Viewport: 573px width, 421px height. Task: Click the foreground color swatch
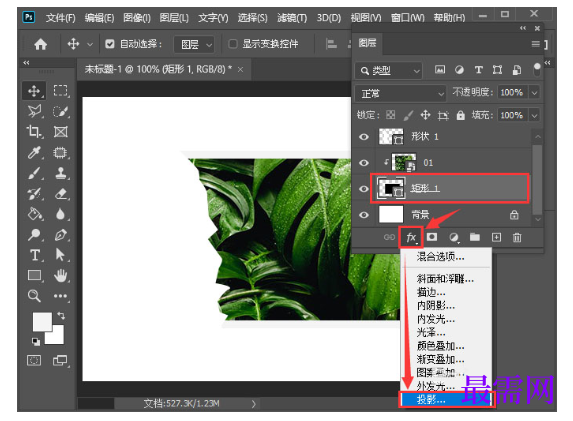pos(41,321)
